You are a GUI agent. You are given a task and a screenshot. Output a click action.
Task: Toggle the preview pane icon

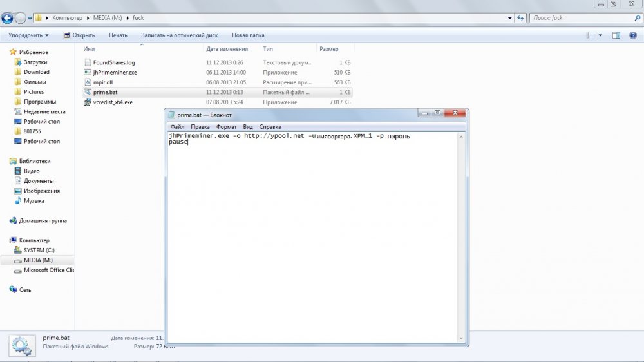(x=616, y=35)
